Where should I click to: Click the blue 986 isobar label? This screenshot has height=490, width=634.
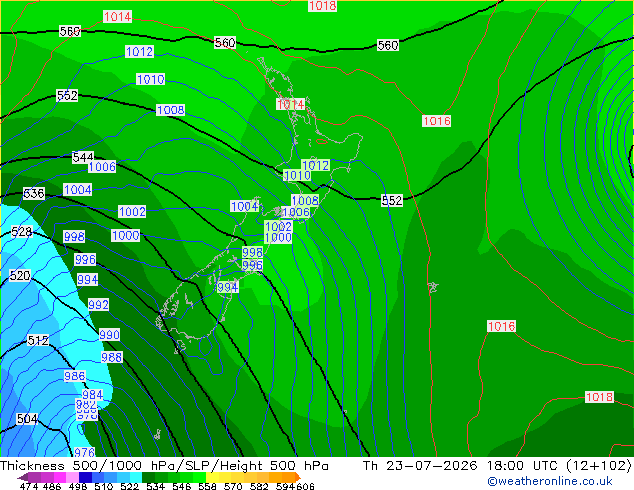(x=75, y=376)
